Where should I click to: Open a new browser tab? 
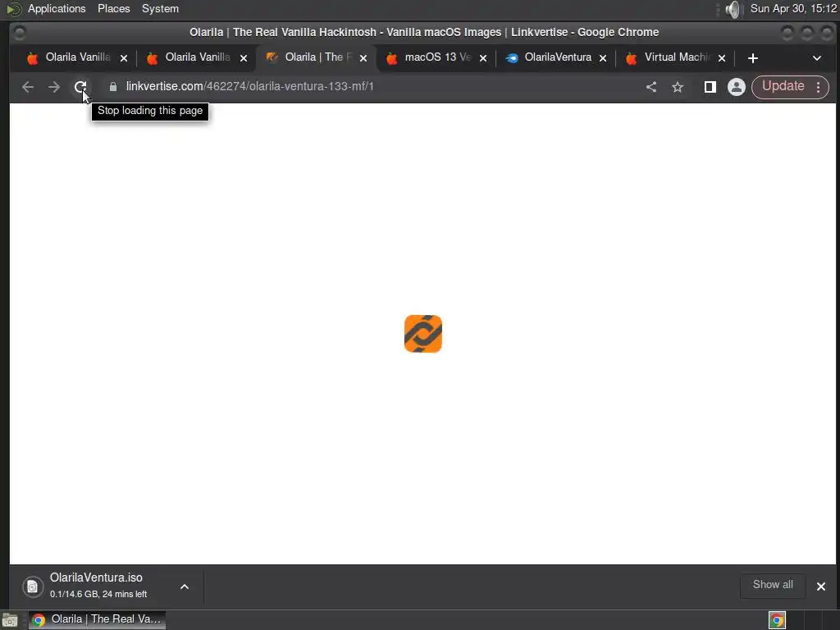coord(753,58)
